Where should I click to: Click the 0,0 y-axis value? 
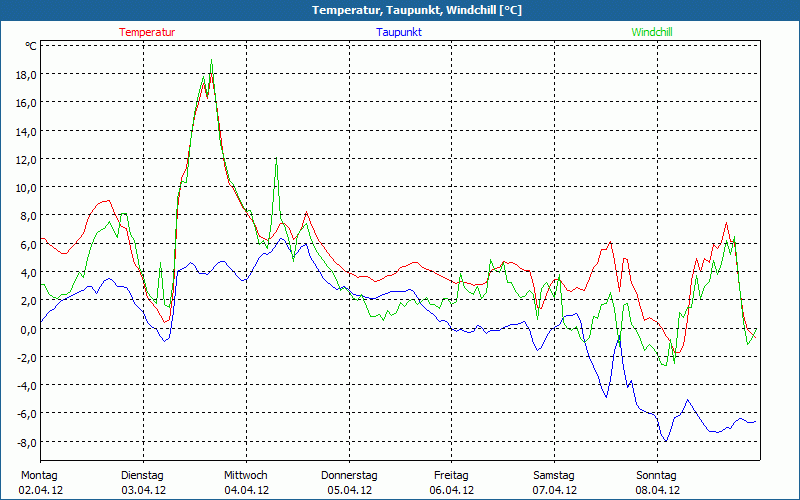point(29,330)
